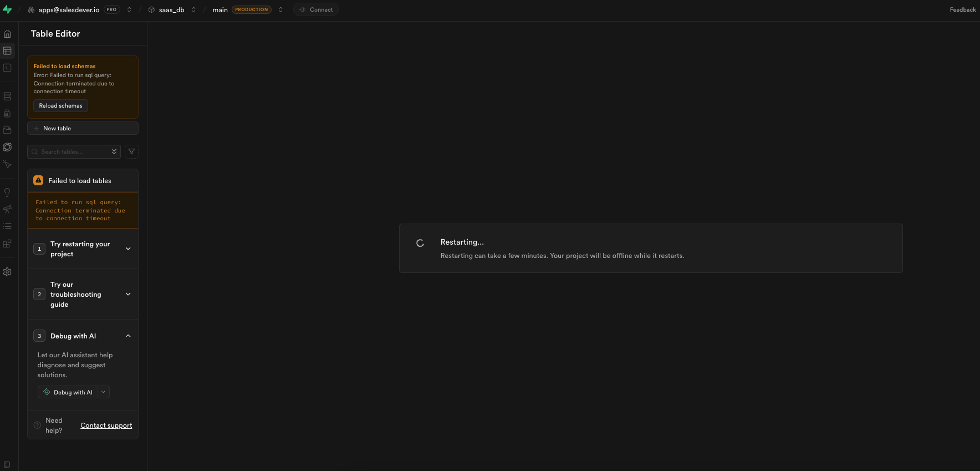980x471 pixels.
Task: Select the saas_db project name
Action: pyautogui.click(x=172, y=9)
